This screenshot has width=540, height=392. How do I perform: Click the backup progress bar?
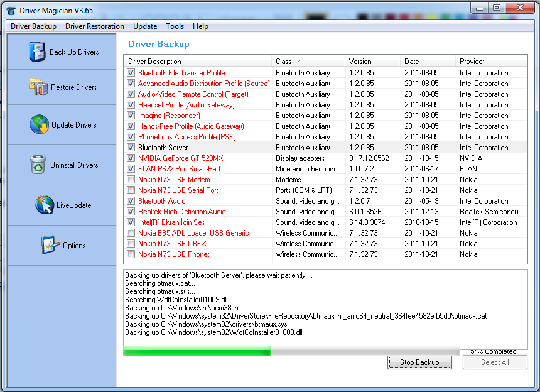click(291, 351)
